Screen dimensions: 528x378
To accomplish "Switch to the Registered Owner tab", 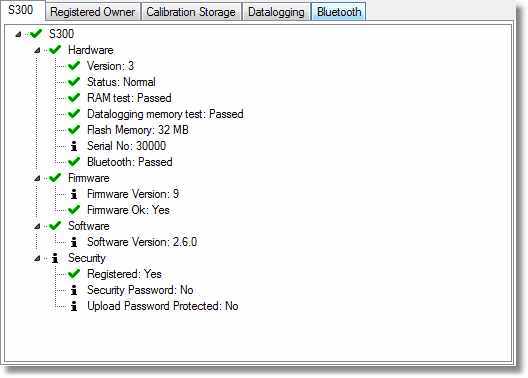I will (93, 12).
